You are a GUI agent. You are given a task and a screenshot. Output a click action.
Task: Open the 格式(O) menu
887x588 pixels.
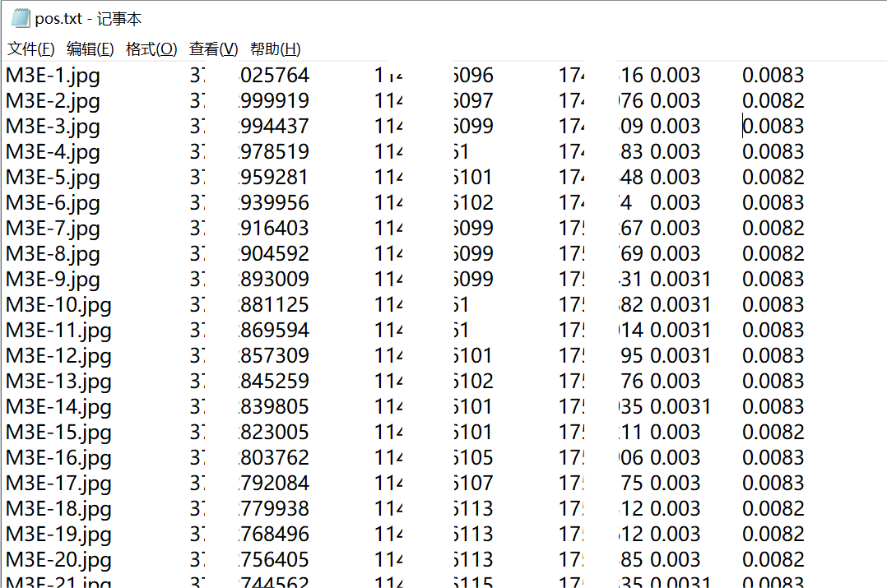[x=151, y=49]
